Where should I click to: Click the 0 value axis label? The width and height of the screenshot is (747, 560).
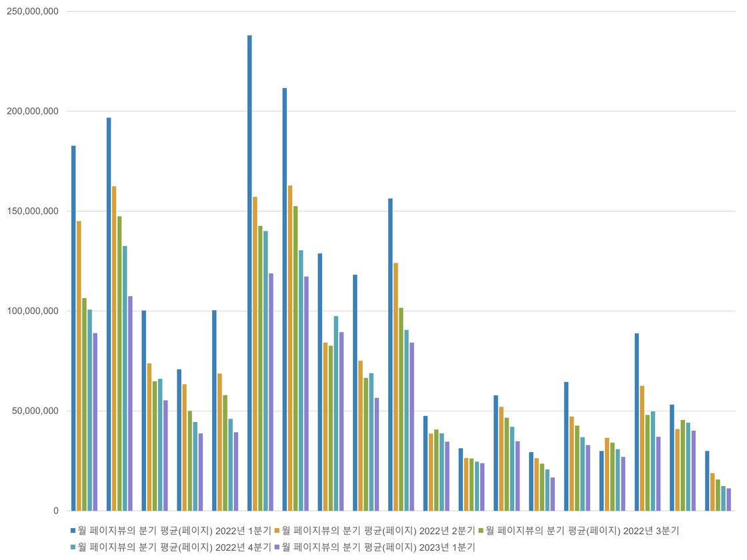(x=56, y=511)
